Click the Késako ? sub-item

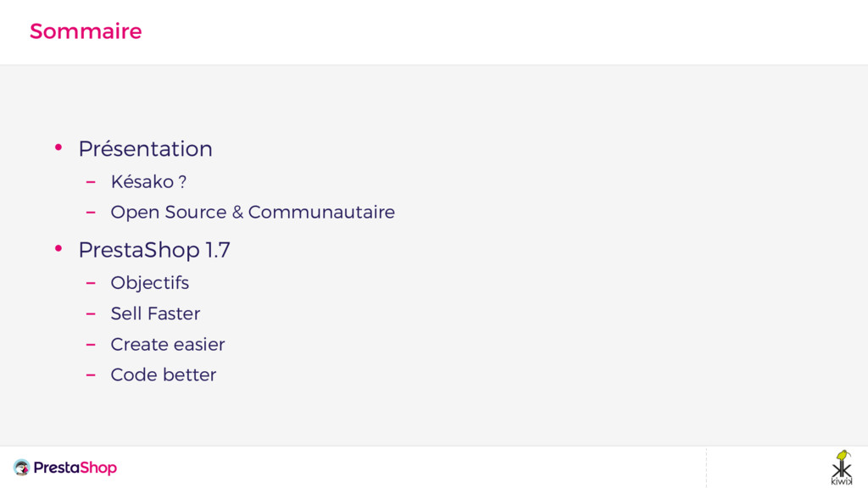[148, 182]
